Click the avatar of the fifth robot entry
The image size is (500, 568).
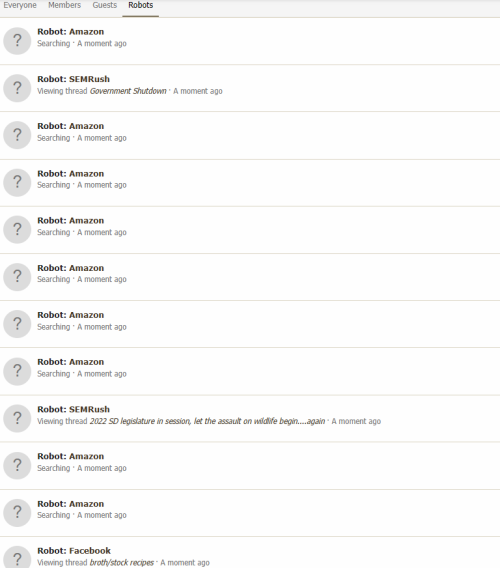(x=17, y=230)
